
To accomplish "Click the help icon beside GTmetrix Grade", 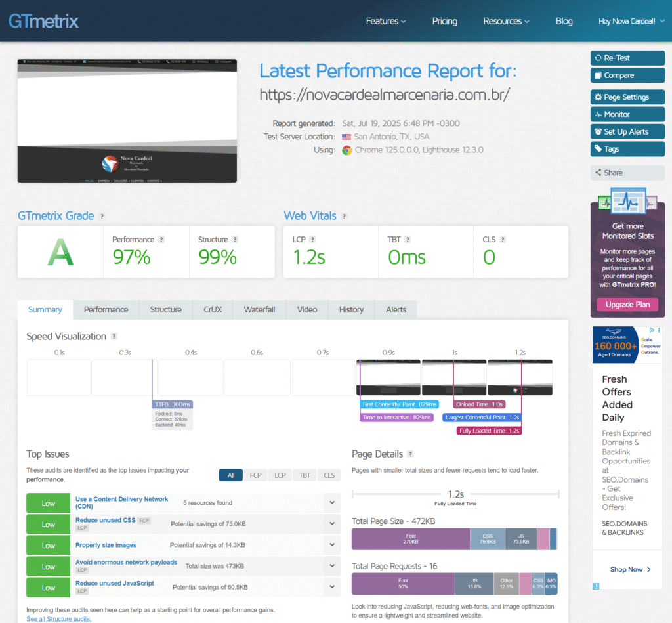I will 102,216.
